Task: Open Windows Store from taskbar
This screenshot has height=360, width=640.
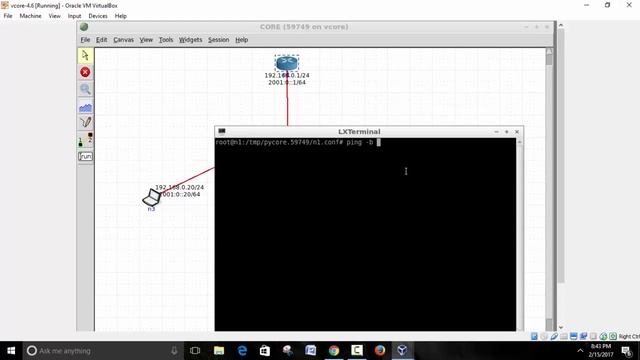Action: click(x=265, y=351)
